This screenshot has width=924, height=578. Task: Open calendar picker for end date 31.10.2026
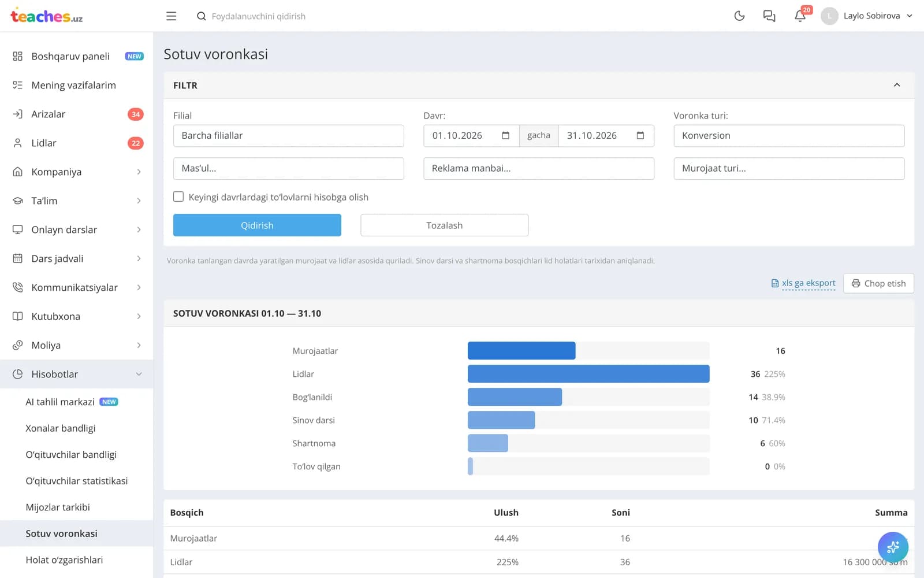(x=640, y=135)
